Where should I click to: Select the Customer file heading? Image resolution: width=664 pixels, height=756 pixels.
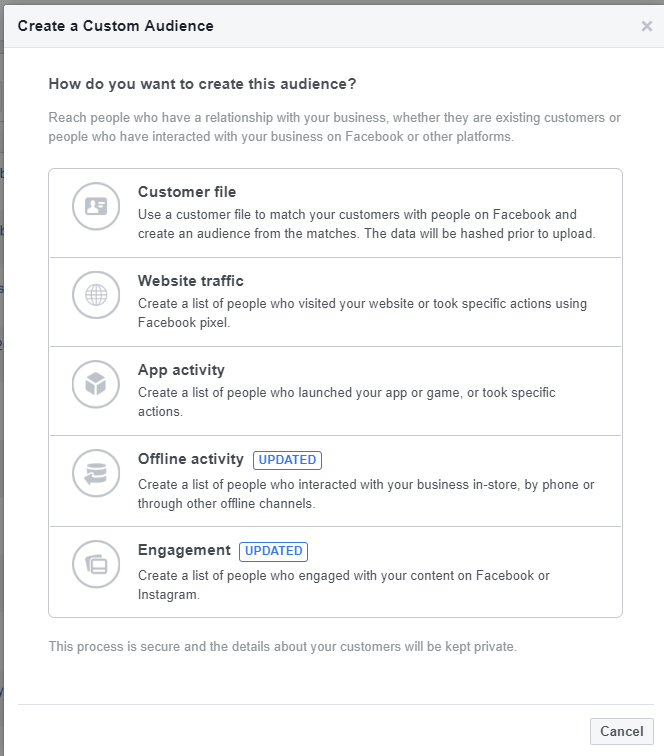[187, 192]
